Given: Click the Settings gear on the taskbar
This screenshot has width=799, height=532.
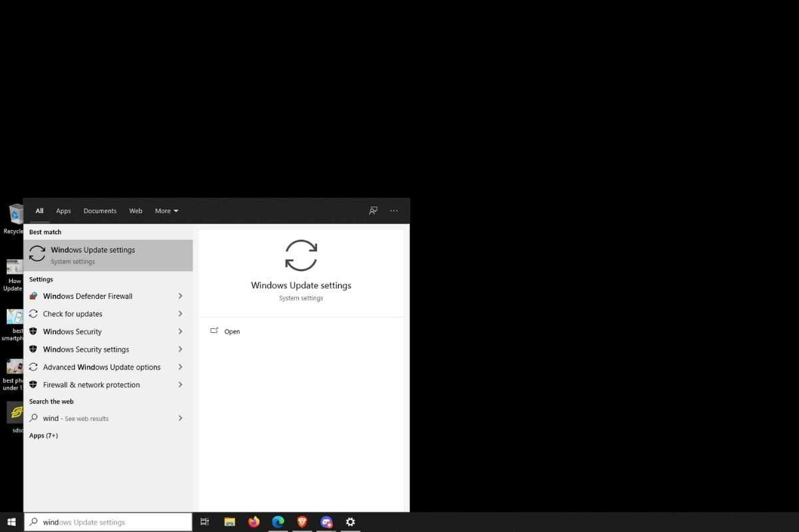Looking at the screenshot, I should (350, 522).
